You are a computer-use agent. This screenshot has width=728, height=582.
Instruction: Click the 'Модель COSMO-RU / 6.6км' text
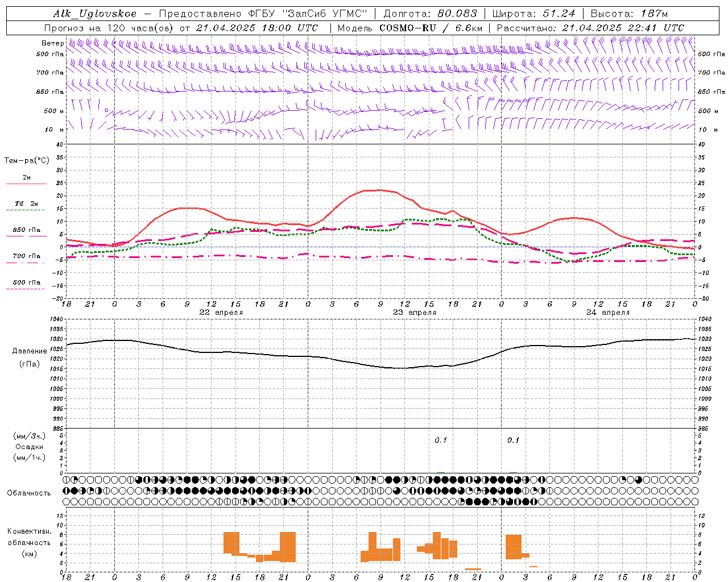click(410, 28)
